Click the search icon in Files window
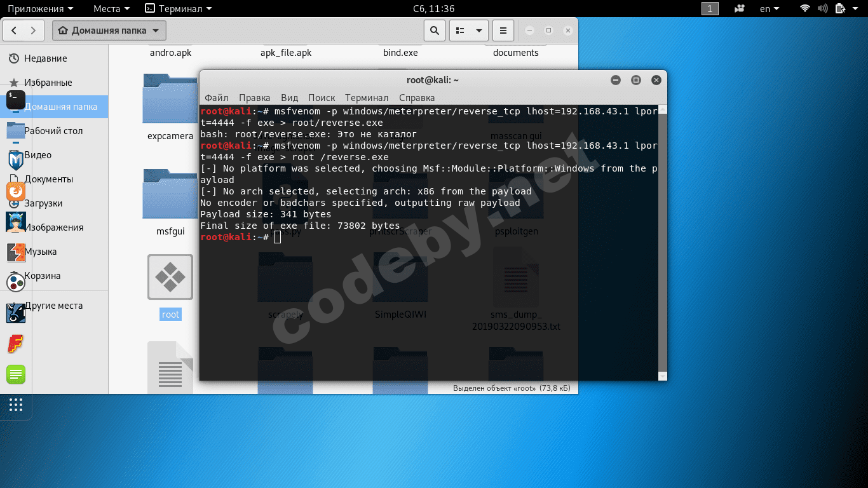The image size is (868, 488). [434, 30]
